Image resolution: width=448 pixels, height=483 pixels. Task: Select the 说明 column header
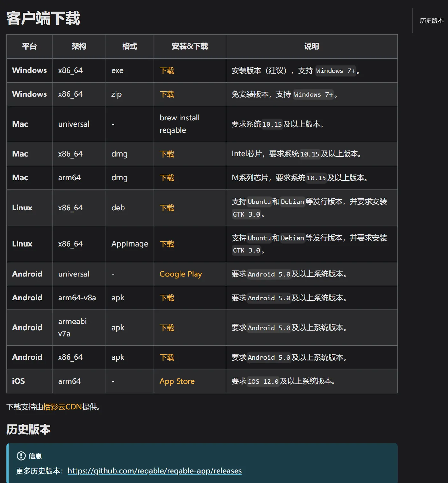(312, 46)
